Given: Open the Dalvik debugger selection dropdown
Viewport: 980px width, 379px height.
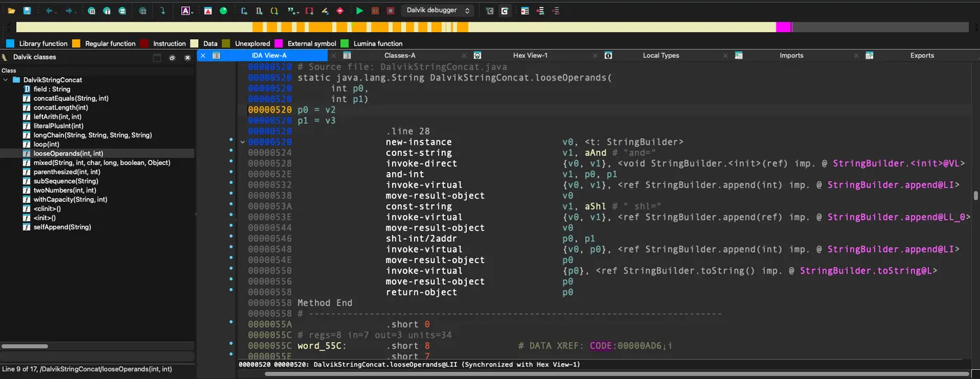Looking at the screenshot, I should 437,10.
